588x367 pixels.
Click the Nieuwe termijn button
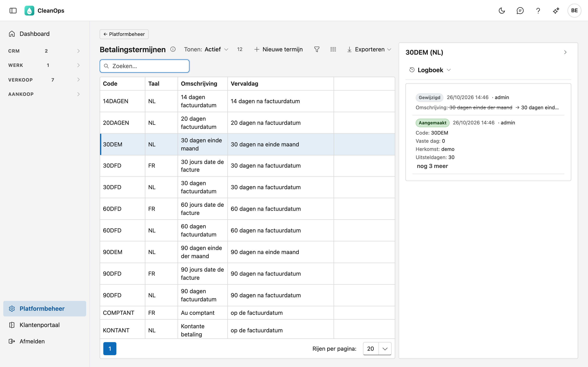(x=278, y=49)
